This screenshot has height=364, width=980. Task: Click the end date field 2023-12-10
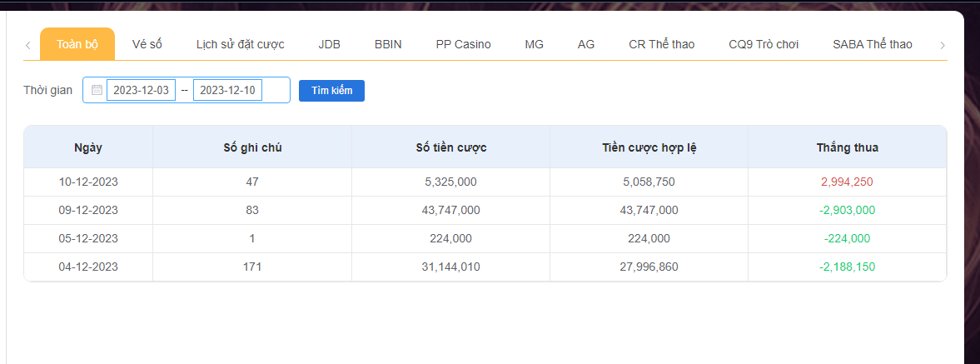[x=227, y=90]
